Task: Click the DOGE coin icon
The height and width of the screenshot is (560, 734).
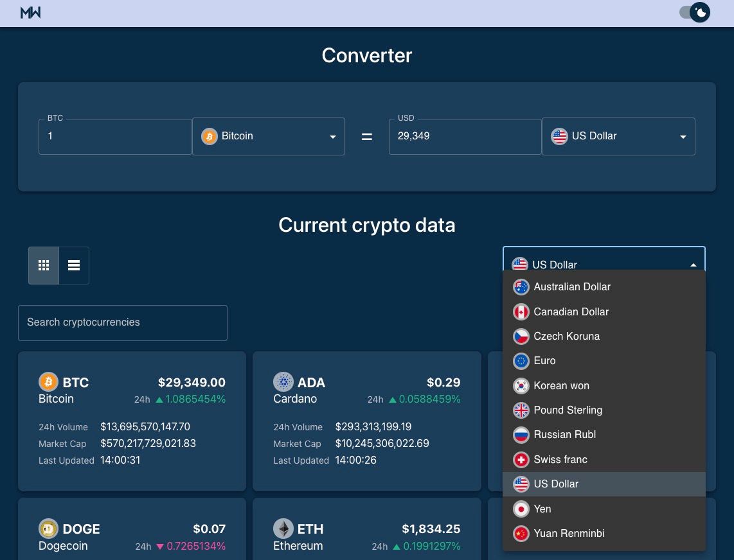Action: pyautogui.click(x=48, y=529)
